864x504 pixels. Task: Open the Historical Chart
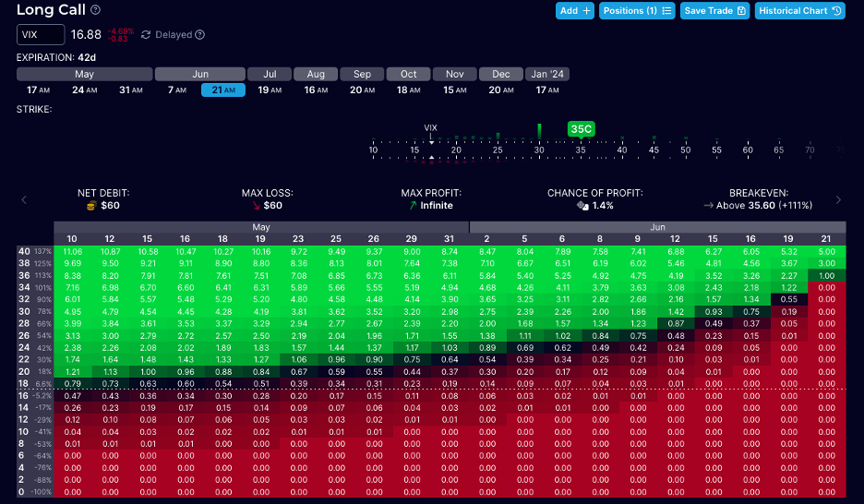[x=800, y=10]
